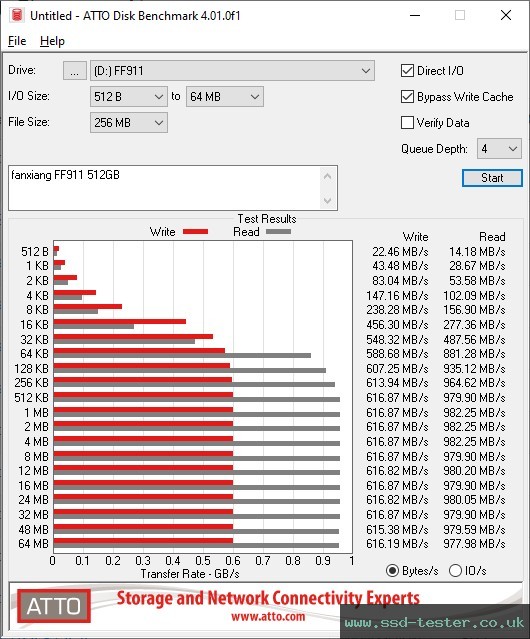
Task: Click the 16 KB write value 456.30 MB/s
Action: (397, 325)
